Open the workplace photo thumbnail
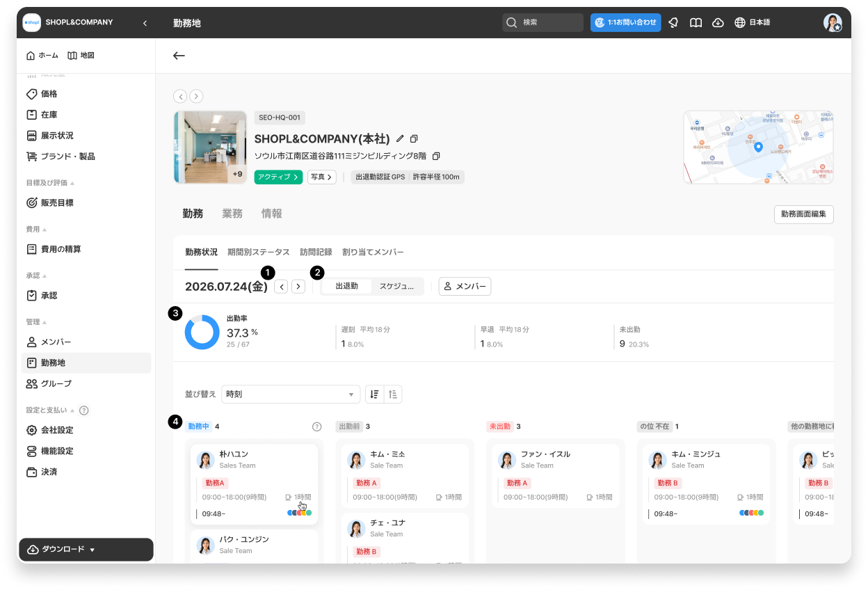868x590 pixels. coord(210,147)
